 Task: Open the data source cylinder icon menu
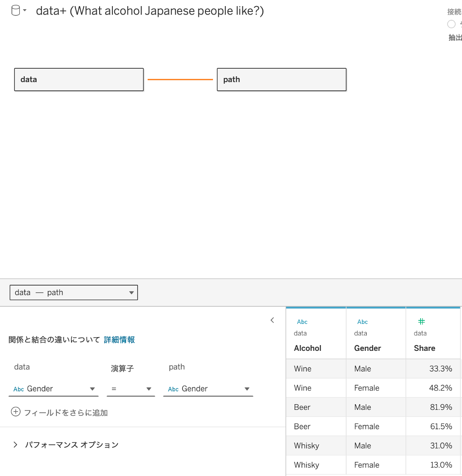[15, 11]
